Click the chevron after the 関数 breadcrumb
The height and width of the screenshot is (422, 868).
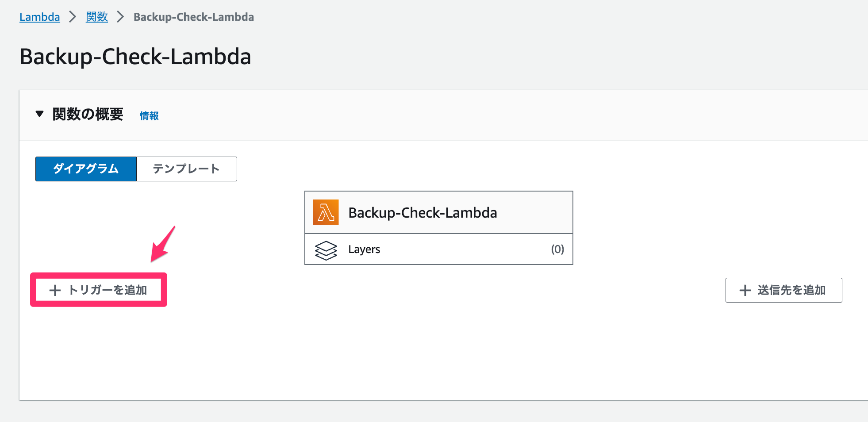point(120,17)
